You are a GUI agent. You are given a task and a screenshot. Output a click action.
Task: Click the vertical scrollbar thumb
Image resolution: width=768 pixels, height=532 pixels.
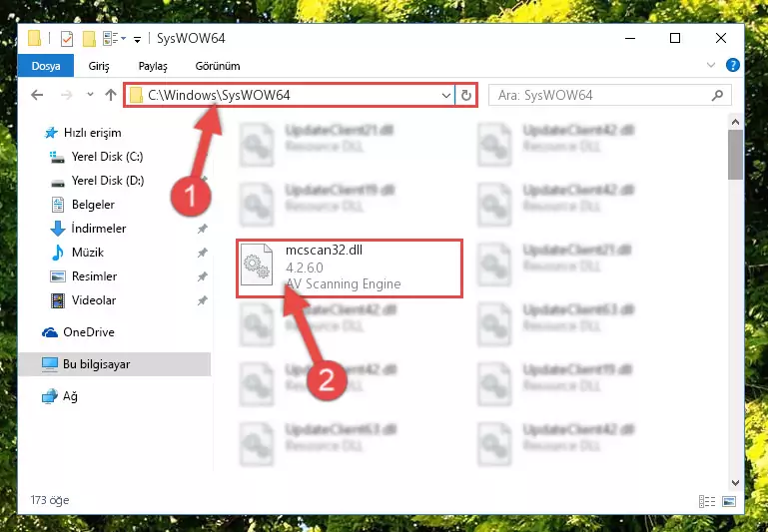[x=735, y=155]
